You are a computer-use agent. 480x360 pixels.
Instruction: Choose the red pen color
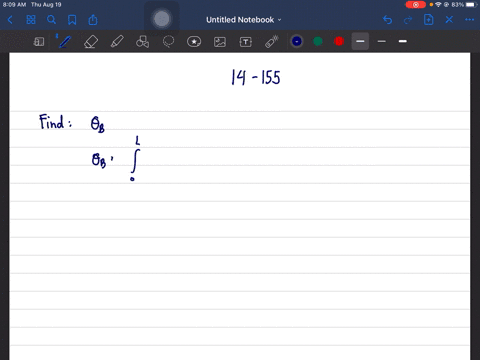click(x=339, y=41)
